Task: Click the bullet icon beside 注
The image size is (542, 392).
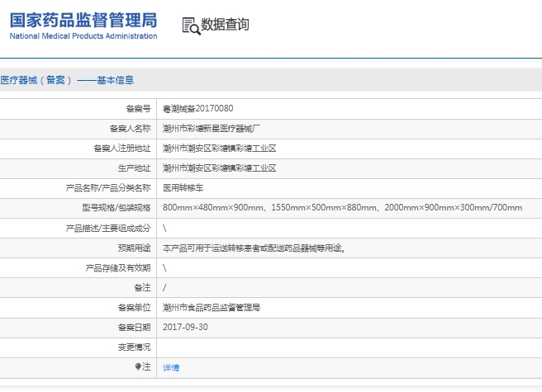Action: click(138, 366)
